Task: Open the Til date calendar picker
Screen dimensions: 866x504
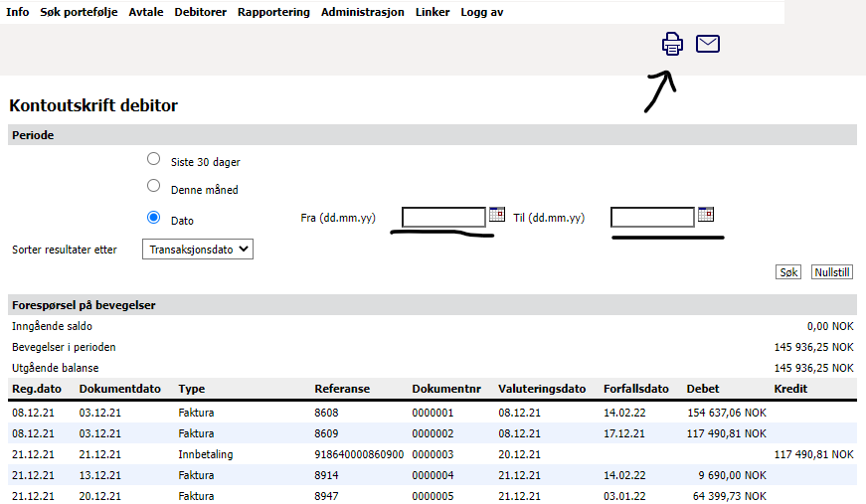Action: tap(706, 215)
